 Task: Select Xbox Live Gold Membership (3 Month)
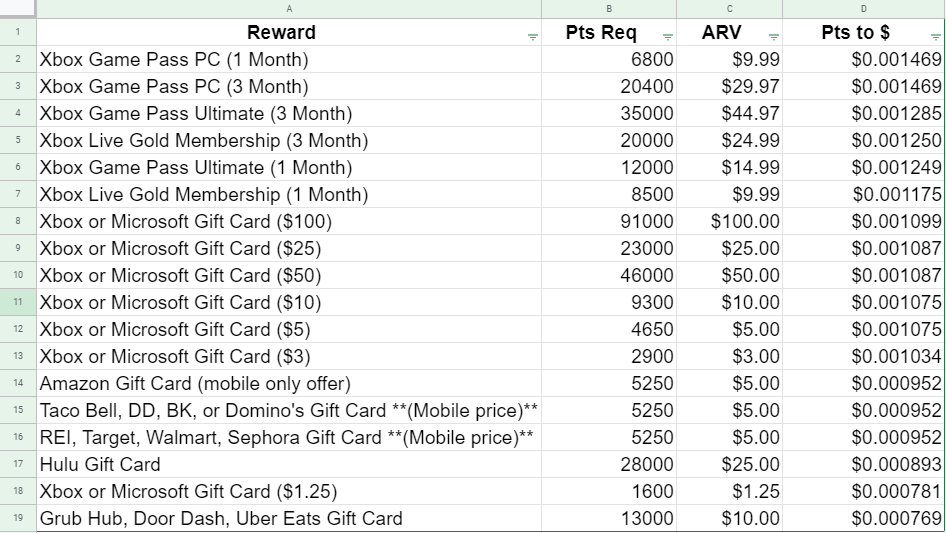[x=204, y=140]
